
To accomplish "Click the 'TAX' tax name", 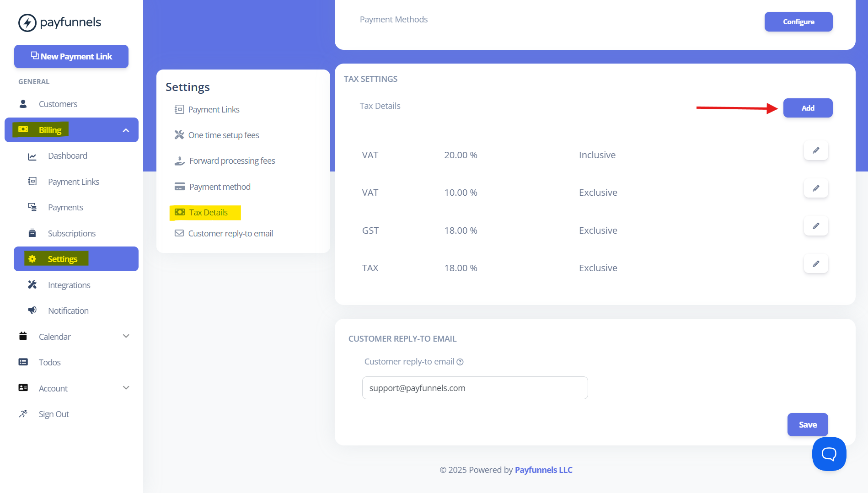I will click(x=370, y=268).
